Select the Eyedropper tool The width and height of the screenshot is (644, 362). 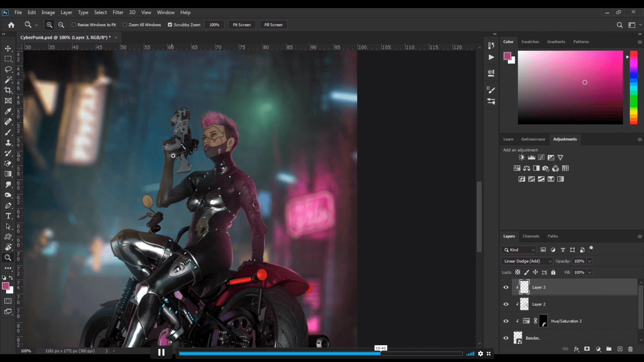pyautogui.click(x=8, y=111)
